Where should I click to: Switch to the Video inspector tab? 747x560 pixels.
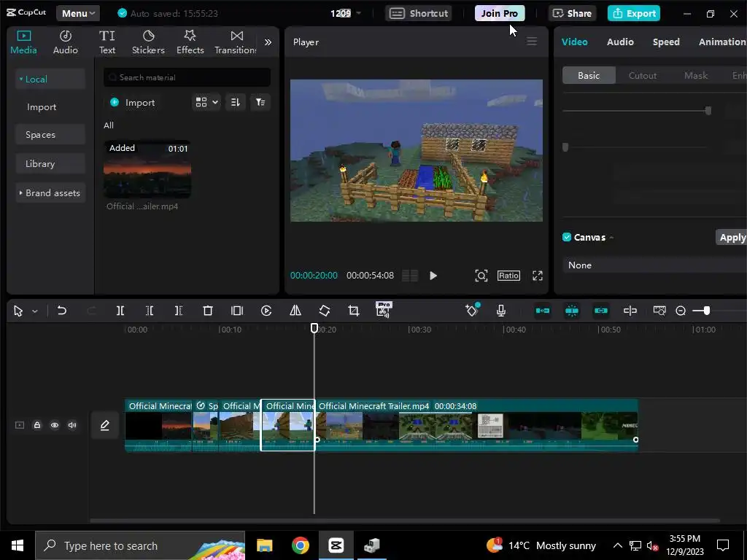pos(575,42)
